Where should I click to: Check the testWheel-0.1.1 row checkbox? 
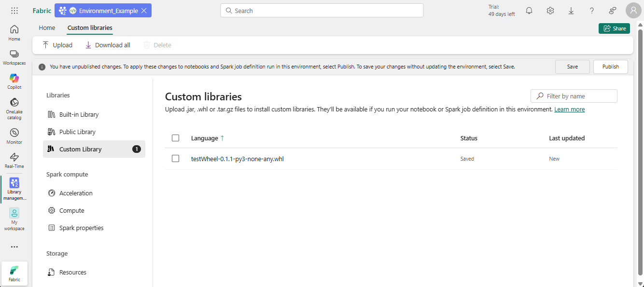(175, 158)
